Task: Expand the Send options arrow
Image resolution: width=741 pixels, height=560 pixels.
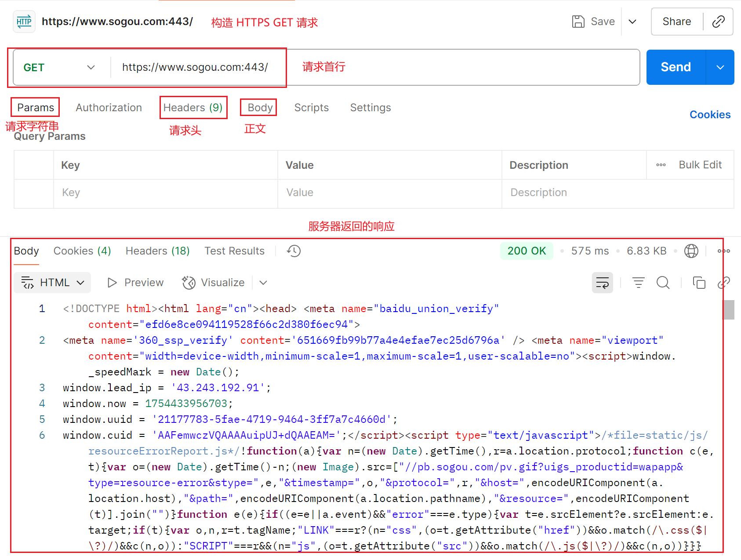Action: [720, 67]
